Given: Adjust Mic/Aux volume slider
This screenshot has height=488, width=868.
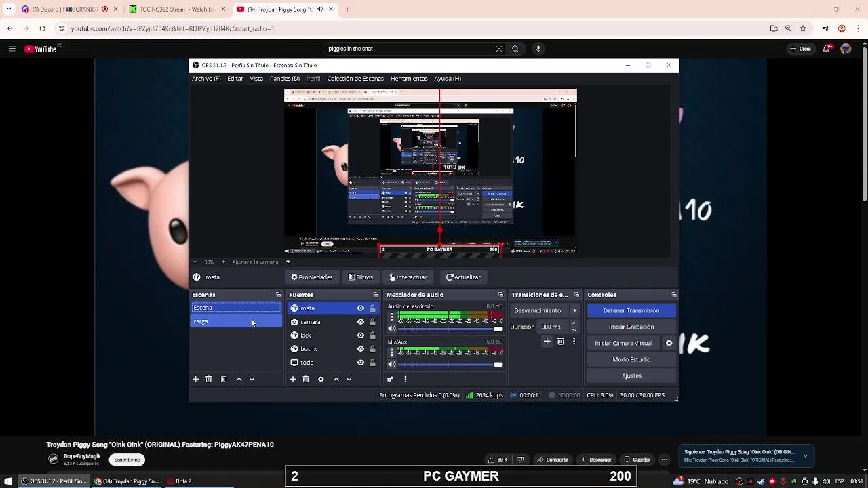Looking at the screenshot, I should point(451,365).
